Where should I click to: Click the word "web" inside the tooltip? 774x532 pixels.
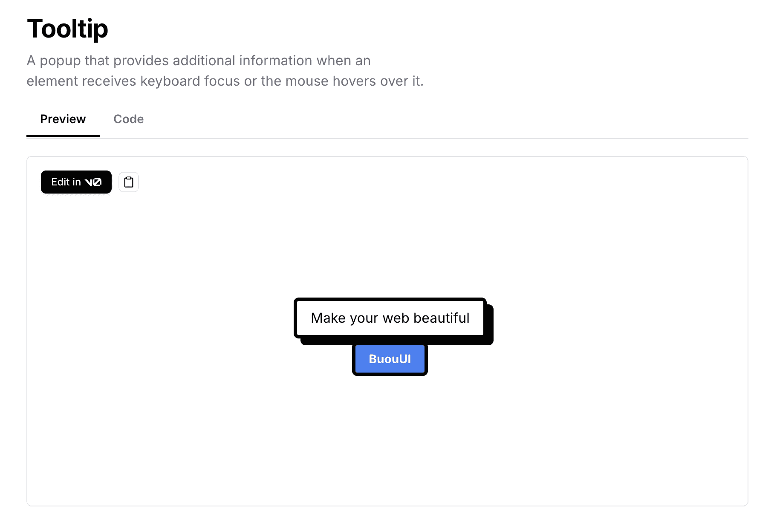(396, 318)
